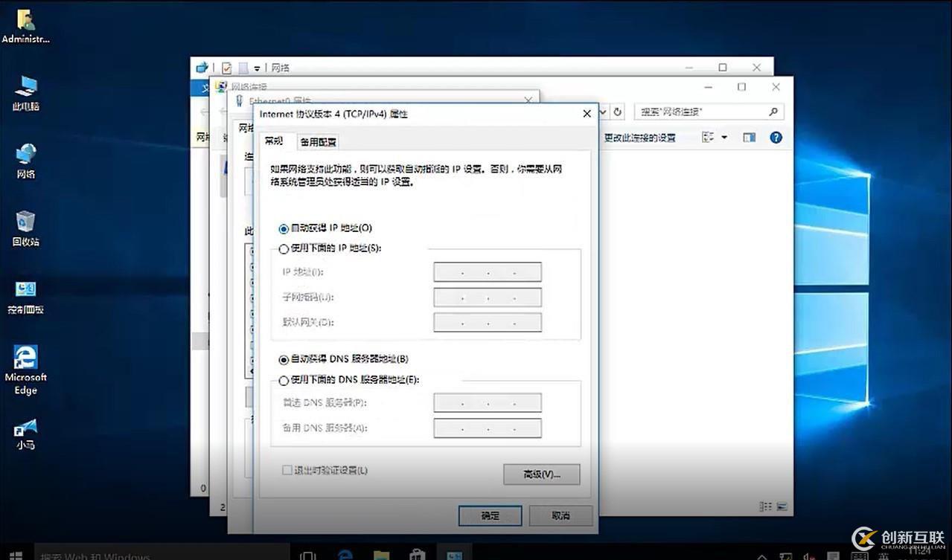Screen dimensions: 952x560
Task: Click the 高级(V)... button
Action: (541, 474)
